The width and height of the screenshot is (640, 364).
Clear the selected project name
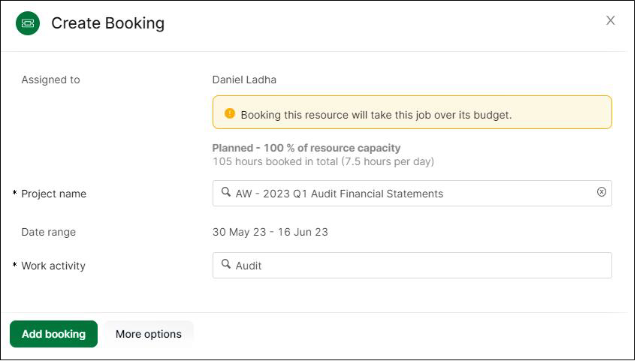point(601,192)
